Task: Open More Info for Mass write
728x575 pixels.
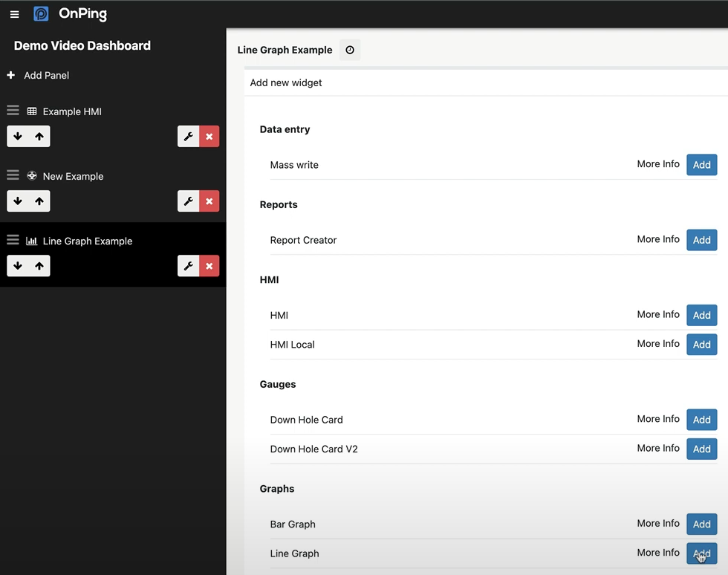Action: 658,164
